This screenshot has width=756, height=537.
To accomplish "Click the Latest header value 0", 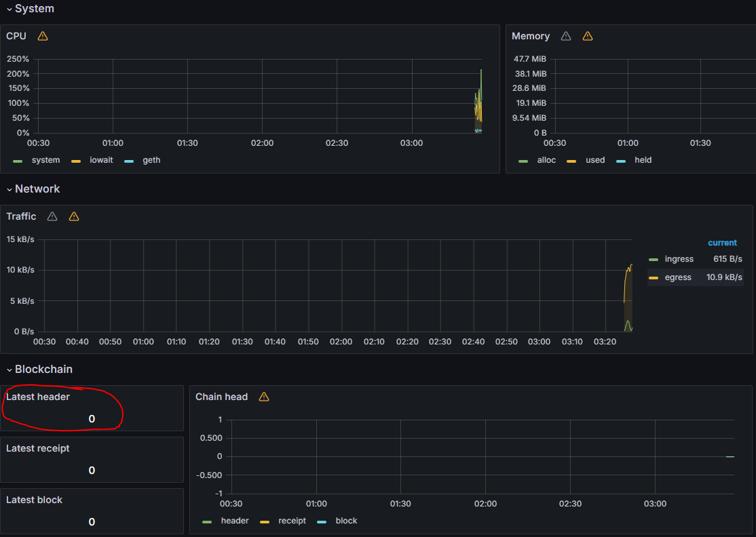I will click(92, 419).
